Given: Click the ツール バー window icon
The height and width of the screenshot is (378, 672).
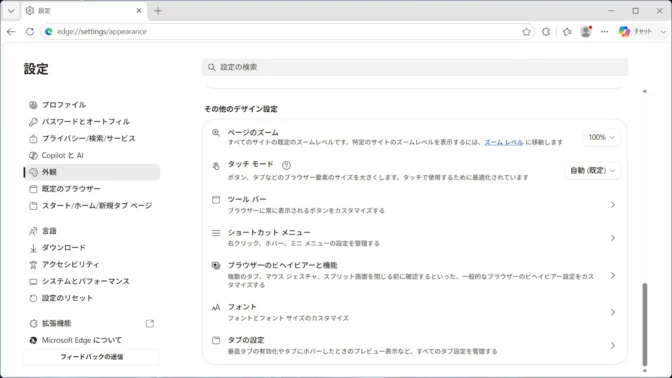Looking at the screenshot, I should pyautogui.click(x=216, y=200).
